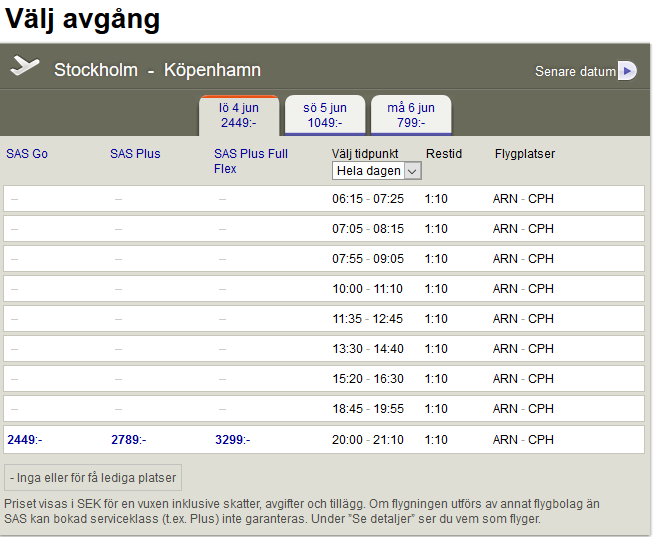655x537 pixels.
Task: Click the airplane icon beside Stockholm
Action: 24,67
